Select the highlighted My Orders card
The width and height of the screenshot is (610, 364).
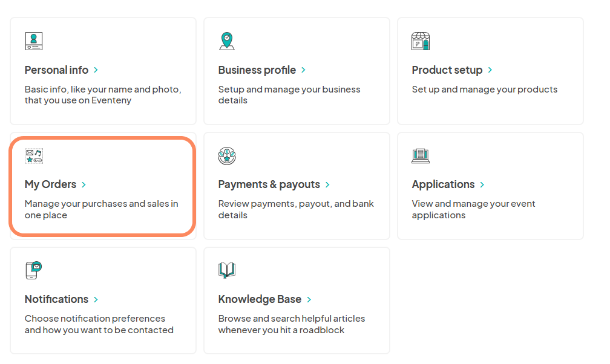[x=102, y=186]
